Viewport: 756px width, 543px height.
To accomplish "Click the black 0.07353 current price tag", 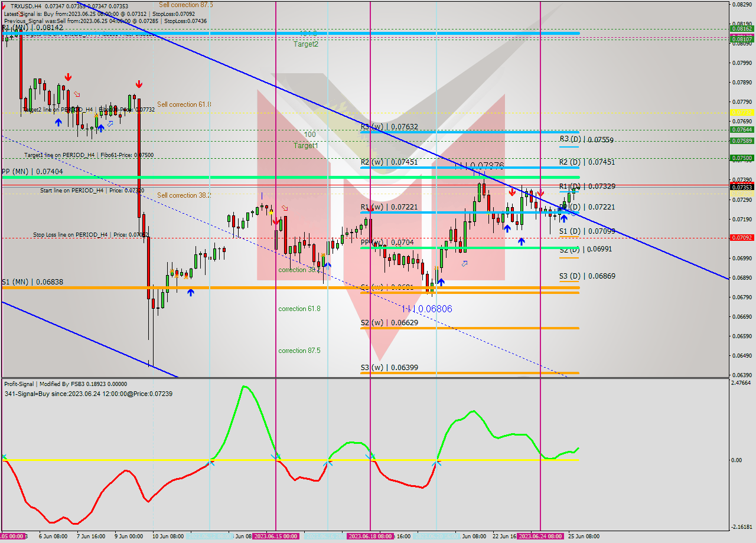I will tap(742, 188).
